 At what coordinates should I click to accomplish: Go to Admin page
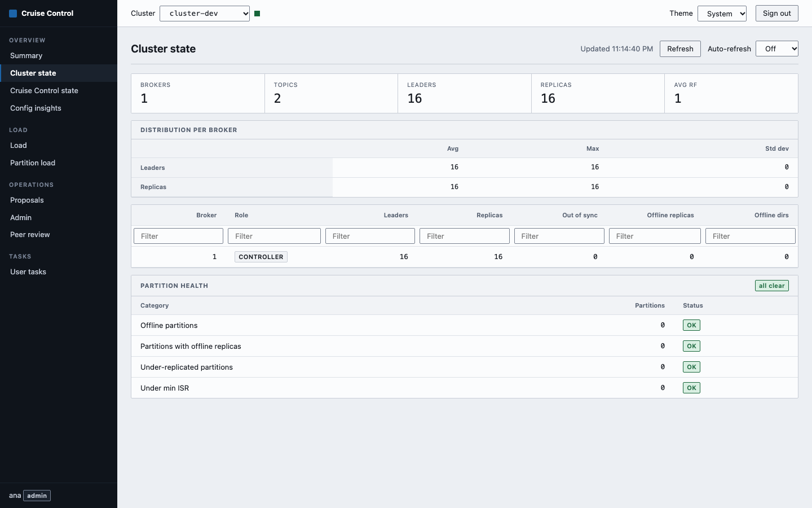[59, 217]
